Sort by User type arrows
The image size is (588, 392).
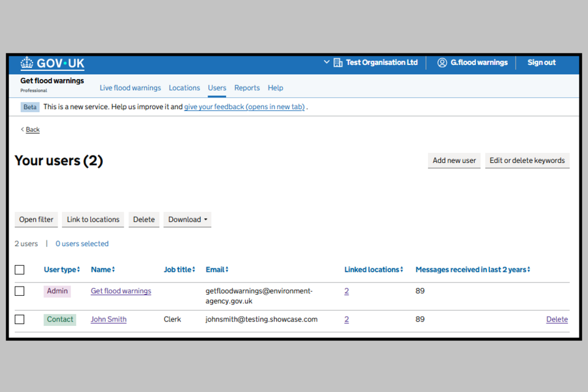(79, 270)
